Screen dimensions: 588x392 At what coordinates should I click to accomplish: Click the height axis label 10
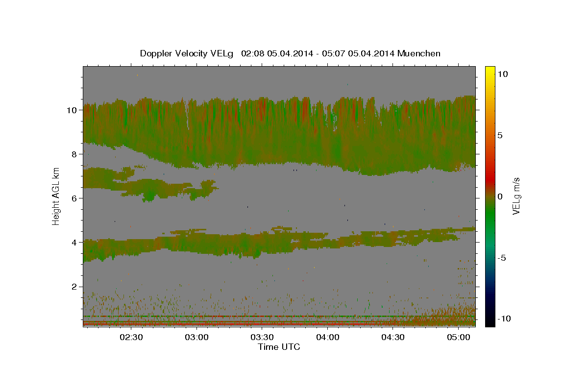pos(73,110)
